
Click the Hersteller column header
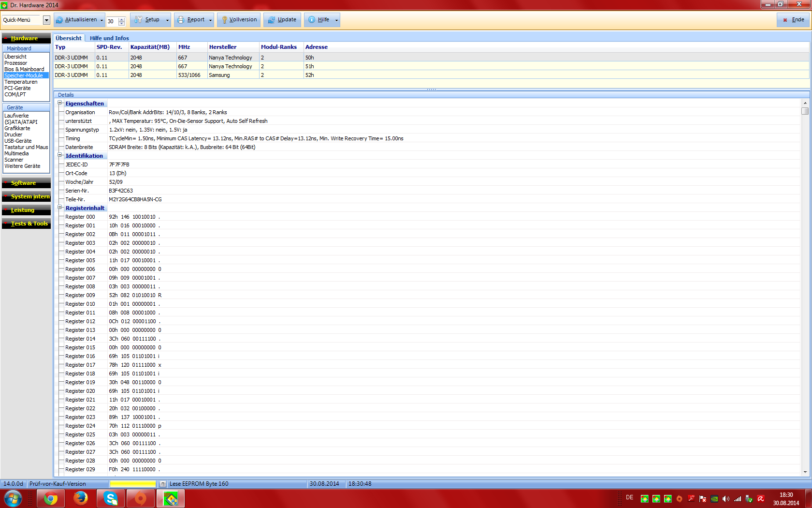pos(233,47)
